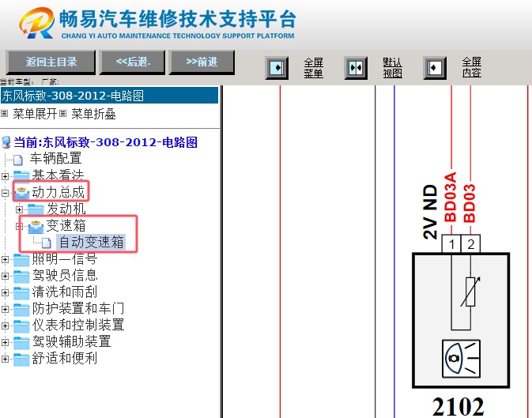This screenshot has width=532, height=418.
Task: Click the open folder icon for 动力总成
Action: (x=21, y=192)
